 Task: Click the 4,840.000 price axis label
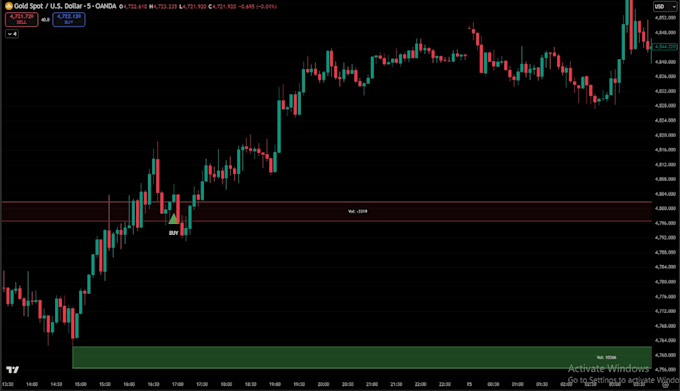[665, 62]
